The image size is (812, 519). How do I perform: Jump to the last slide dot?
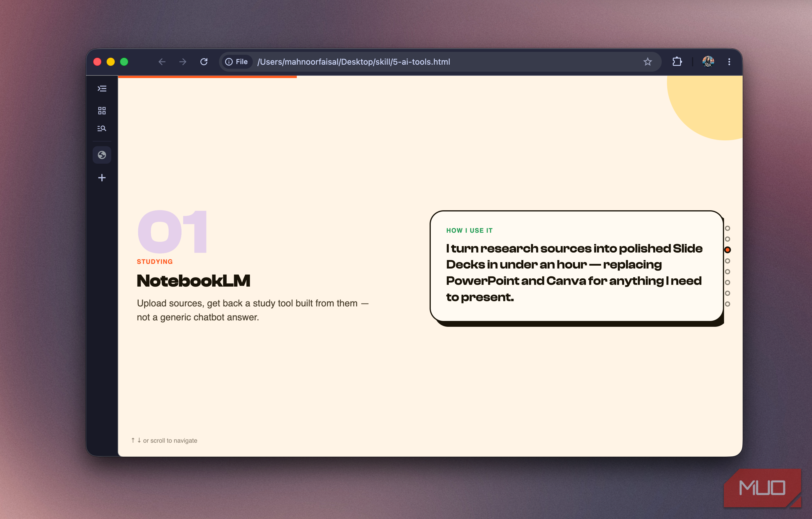[727, 304]
